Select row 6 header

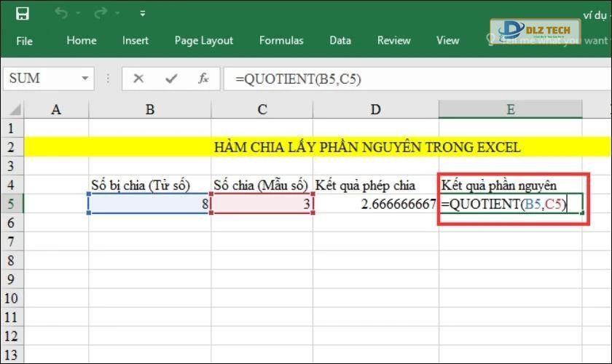click(x=12, y=223)
